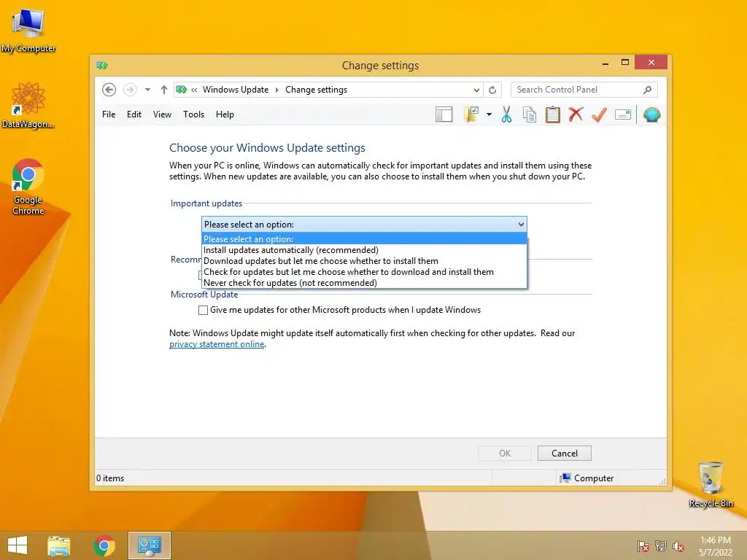Expand the chevron after Windows Update breadcrumb
Screen dimensions: 747x560
pos(276,90)
